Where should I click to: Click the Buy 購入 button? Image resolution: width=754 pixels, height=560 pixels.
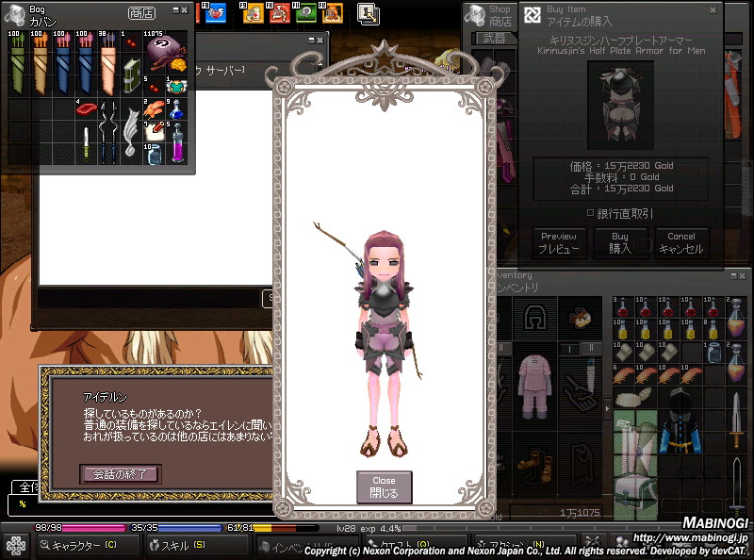pos(620,243)
